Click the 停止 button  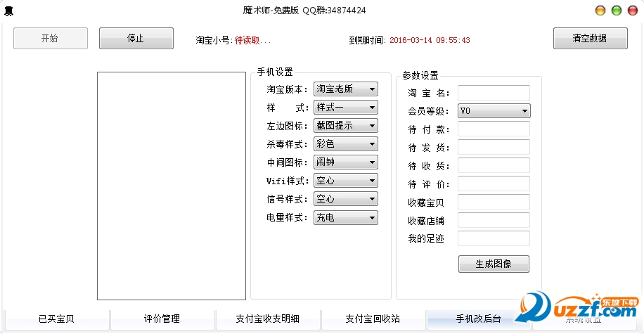tap(136, 38)
